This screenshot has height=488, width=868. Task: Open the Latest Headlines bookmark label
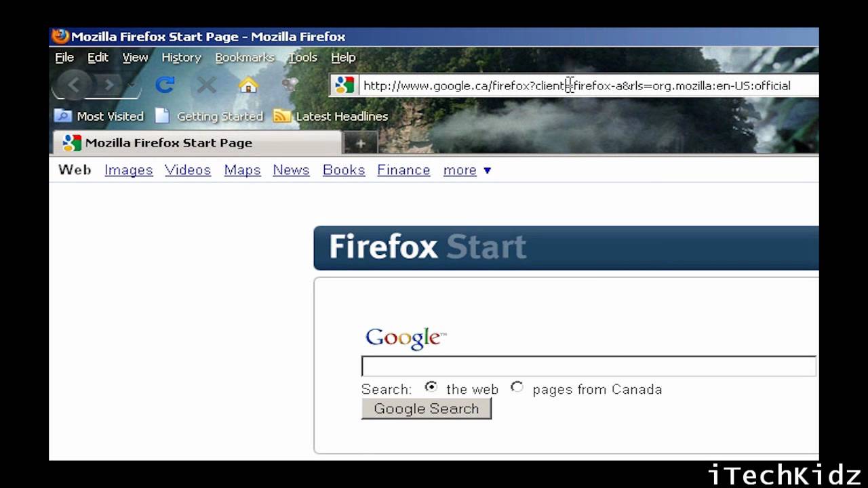342,117
